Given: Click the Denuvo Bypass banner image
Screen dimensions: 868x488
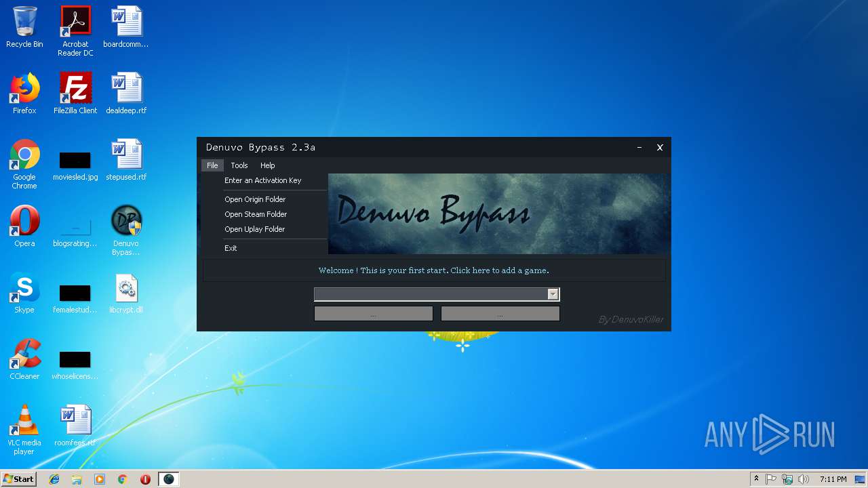Looking at the screenshot, I should click(x=499, y=213).
